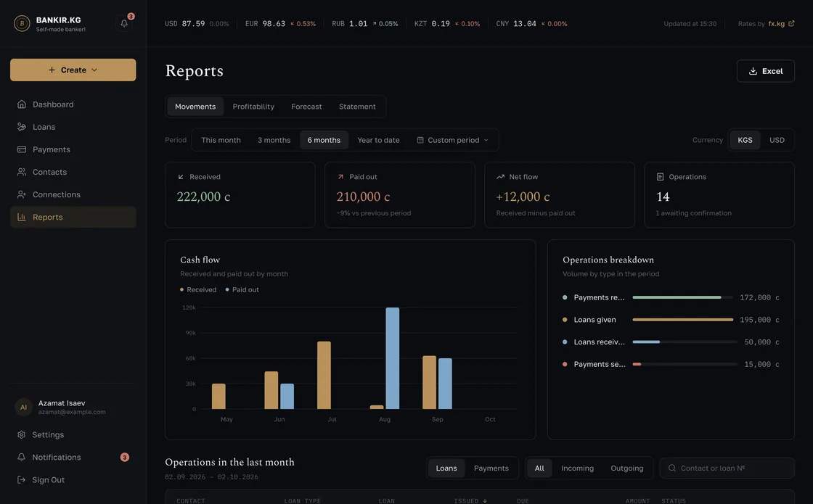
Task: Filter operations by Incoming
Action: [577, 468]
